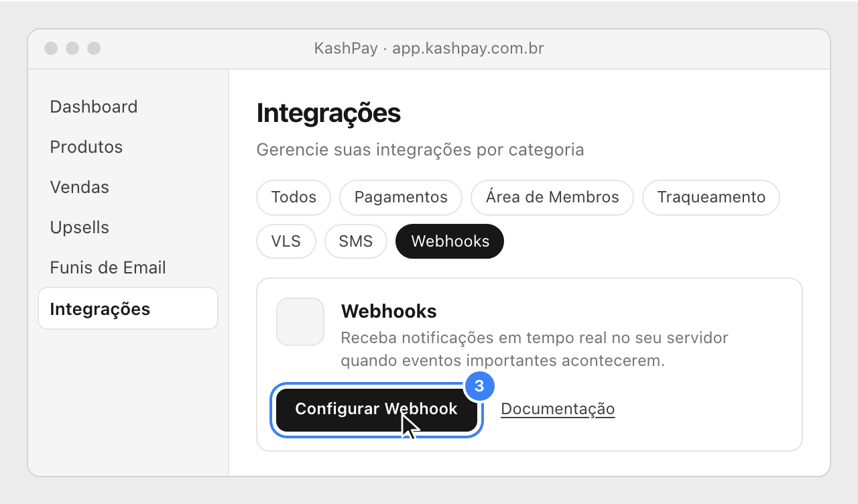This screenshot has width=858, height=504.
Task: Select Integrações sidebar item
Action: [x=127, y=308]
